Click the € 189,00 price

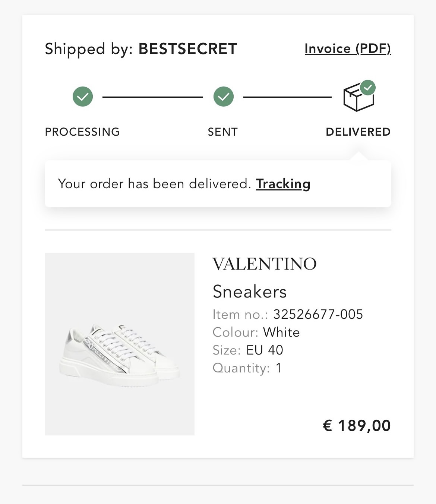pyautogui.click(x=357, y=425)
